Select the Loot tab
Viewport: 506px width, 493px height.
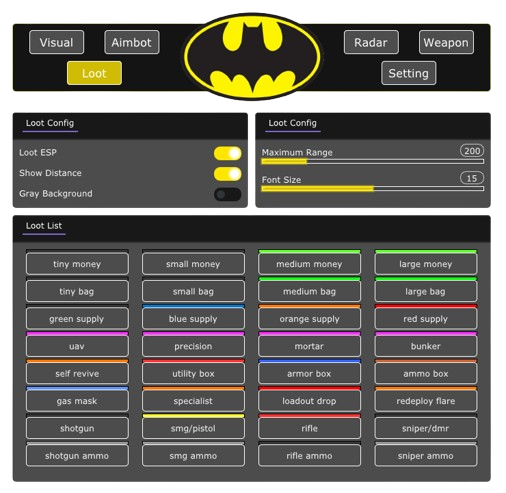coord(94,73)
